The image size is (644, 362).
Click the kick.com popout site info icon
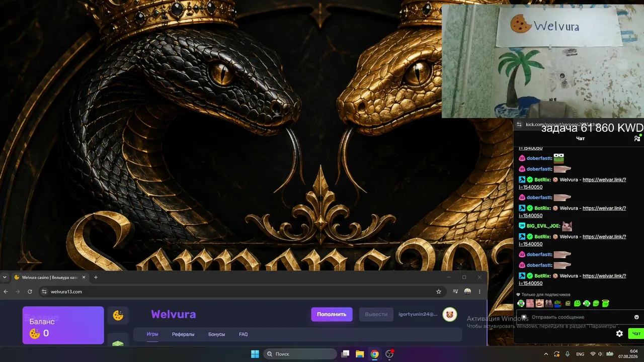[519, 125]
